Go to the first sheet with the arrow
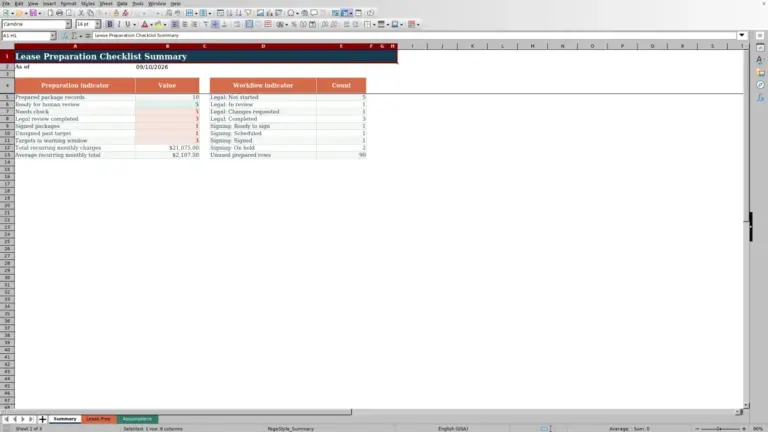Viewport: 768px width, 432px height. (6, 419)
